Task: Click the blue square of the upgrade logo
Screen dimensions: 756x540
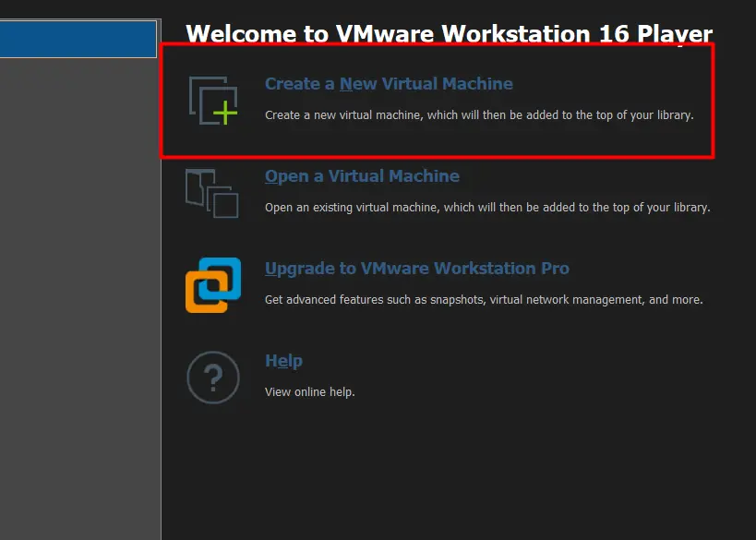Action: pos(222,275)
